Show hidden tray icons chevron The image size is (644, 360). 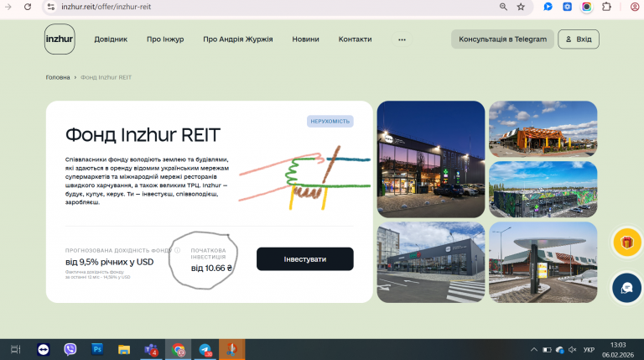[533, 350]
